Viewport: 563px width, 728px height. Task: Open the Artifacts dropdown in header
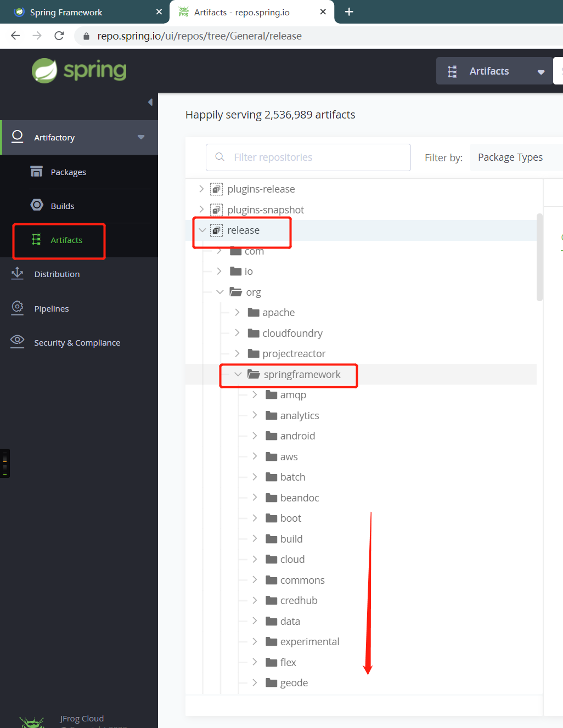click(495, 71)
